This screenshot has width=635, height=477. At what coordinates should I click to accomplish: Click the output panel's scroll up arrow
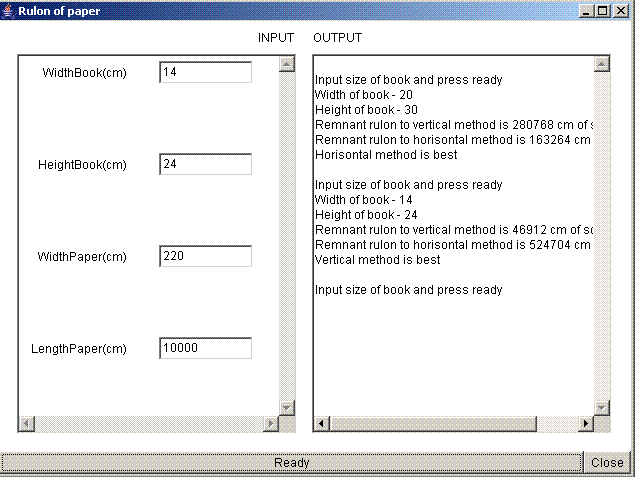point(602,64)
